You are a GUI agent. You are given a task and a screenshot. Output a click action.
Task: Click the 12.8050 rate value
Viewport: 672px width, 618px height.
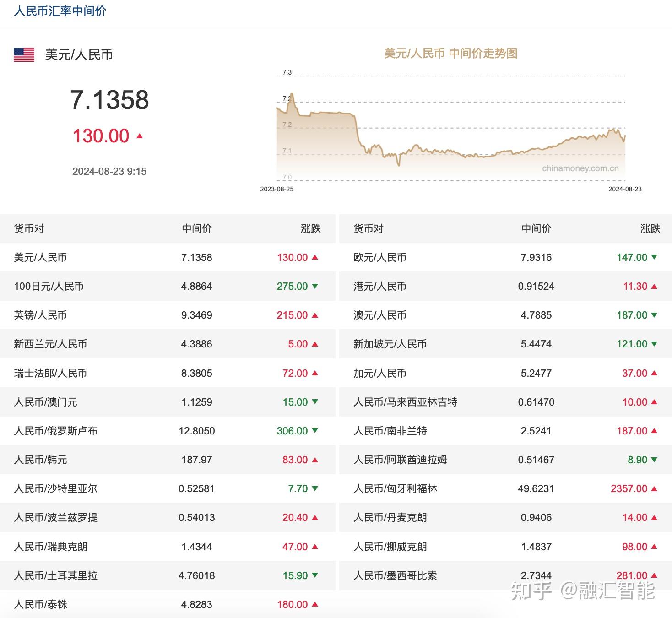[197, 431]
